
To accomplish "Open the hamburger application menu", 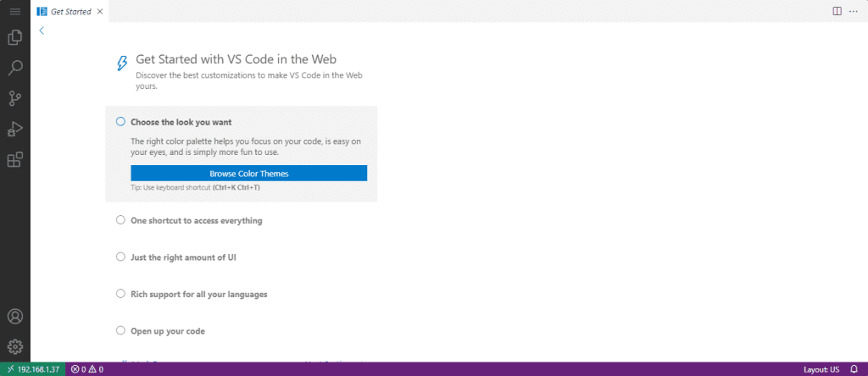I will coord(14,11).
